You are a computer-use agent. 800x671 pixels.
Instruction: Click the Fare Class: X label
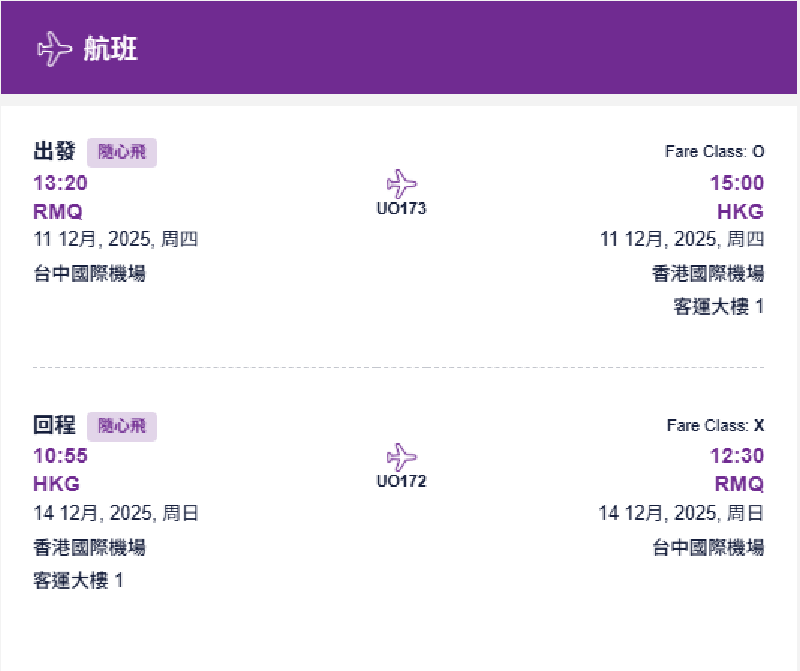[715, 426]
